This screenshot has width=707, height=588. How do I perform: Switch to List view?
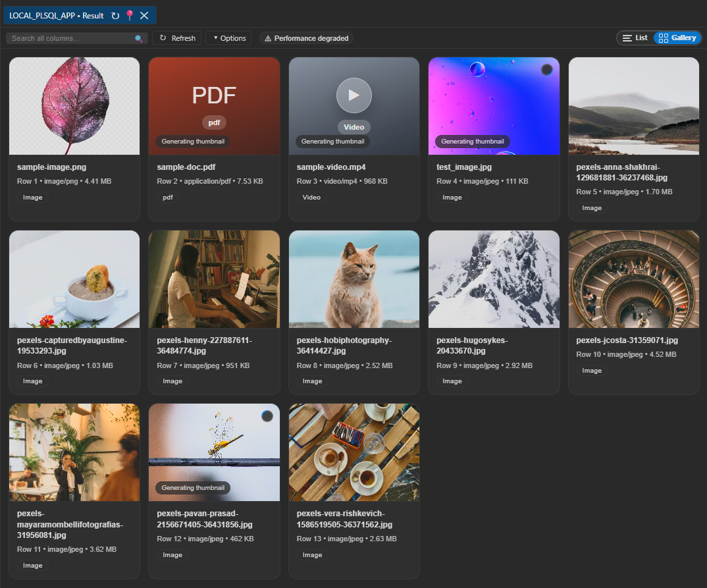click(635, 38)
